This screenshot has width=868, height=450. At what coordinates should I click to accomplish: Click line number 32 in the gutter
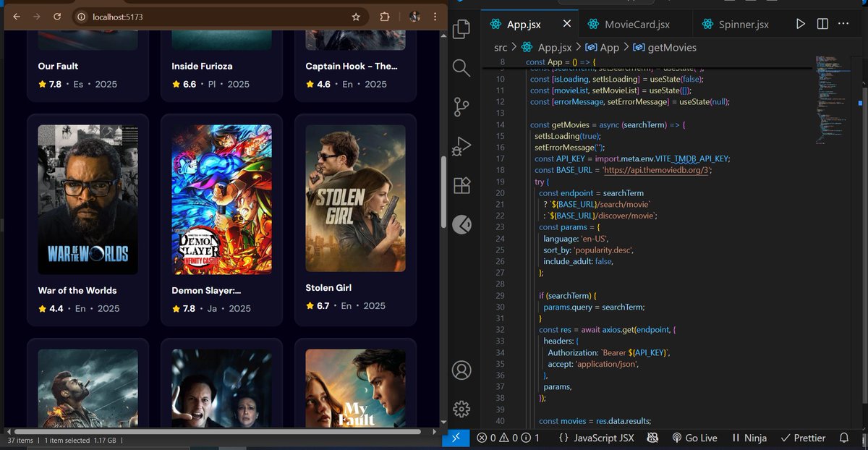click(500, 330)
